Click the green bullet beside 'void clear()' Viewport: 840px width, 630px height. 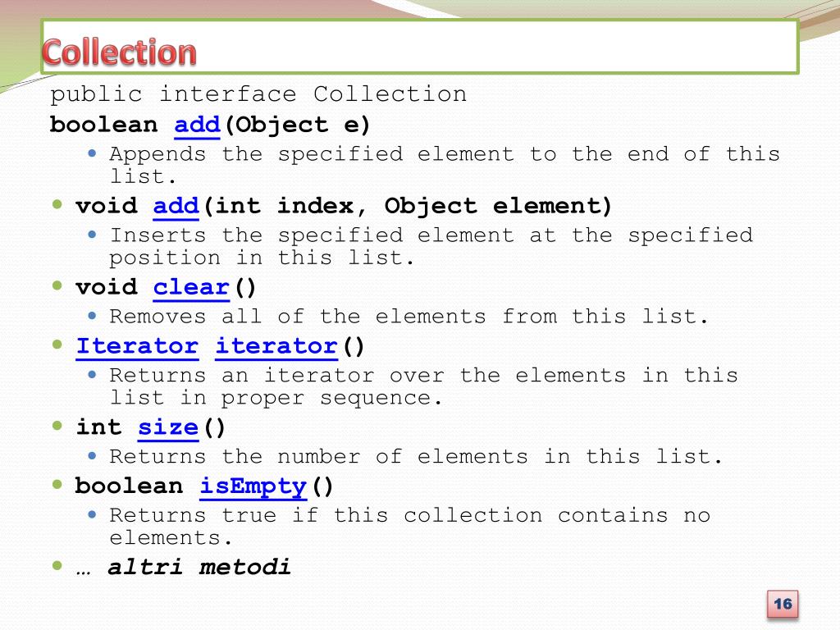[x=57, y=285]
